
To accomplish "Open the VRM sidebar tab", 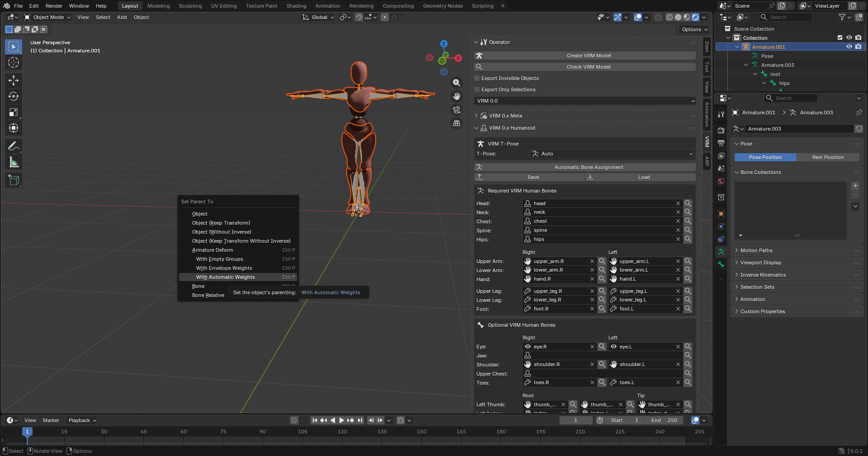I will pos(707,142).
